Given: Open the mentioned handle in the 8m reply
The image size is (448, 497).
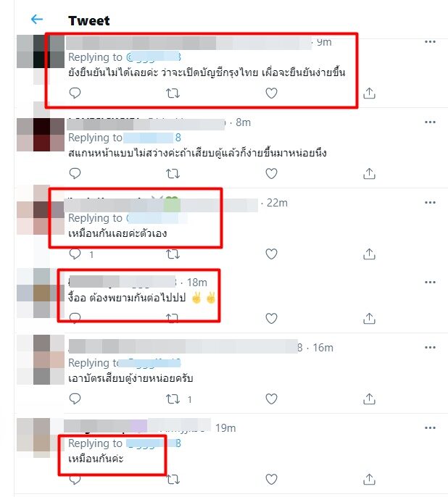Looking at the screenshot, I should (x=152, y=138).
